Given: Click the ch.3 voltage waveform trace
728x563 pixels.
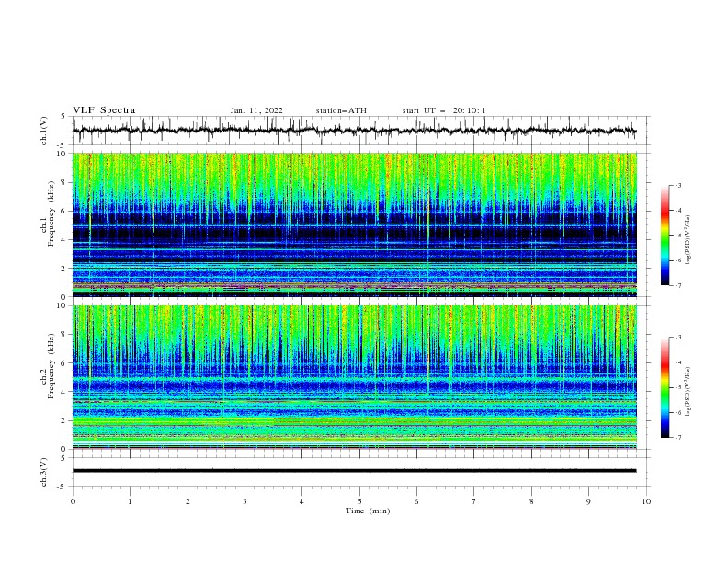Looking at the screenshot, I should coord(354,471).
